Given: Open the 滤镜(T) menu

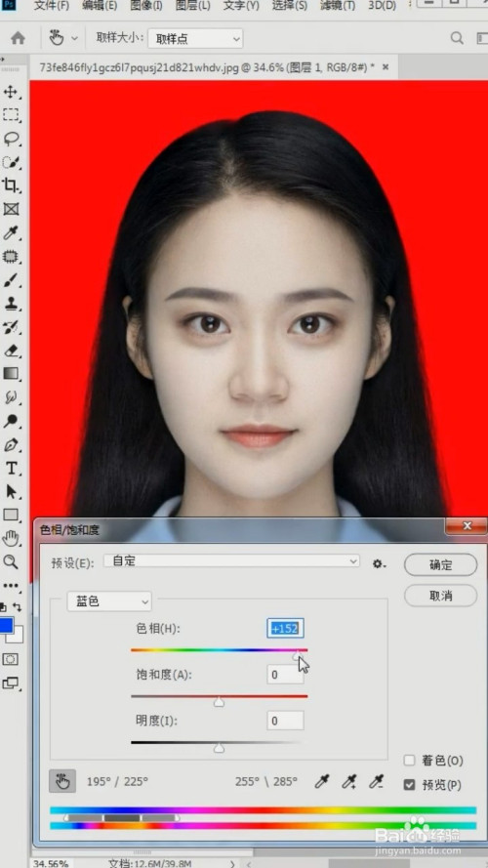Looking at the screenshot, I should point(338,6).
